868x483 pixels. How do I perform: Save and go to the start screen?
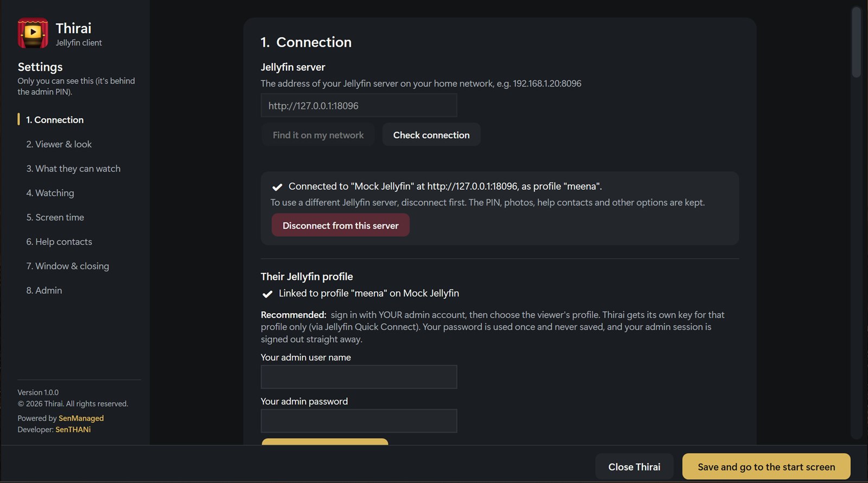coord(766,467)
